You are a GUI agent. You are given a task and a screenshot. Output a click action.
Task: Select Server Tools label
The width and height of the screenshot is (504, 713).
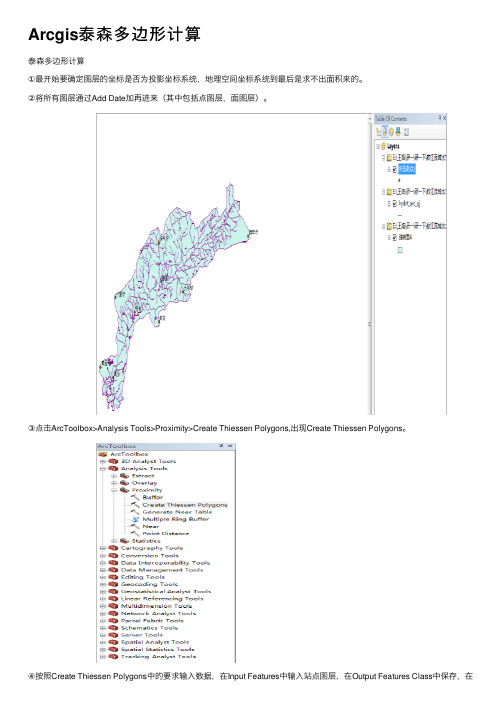[x=141, y=635]
